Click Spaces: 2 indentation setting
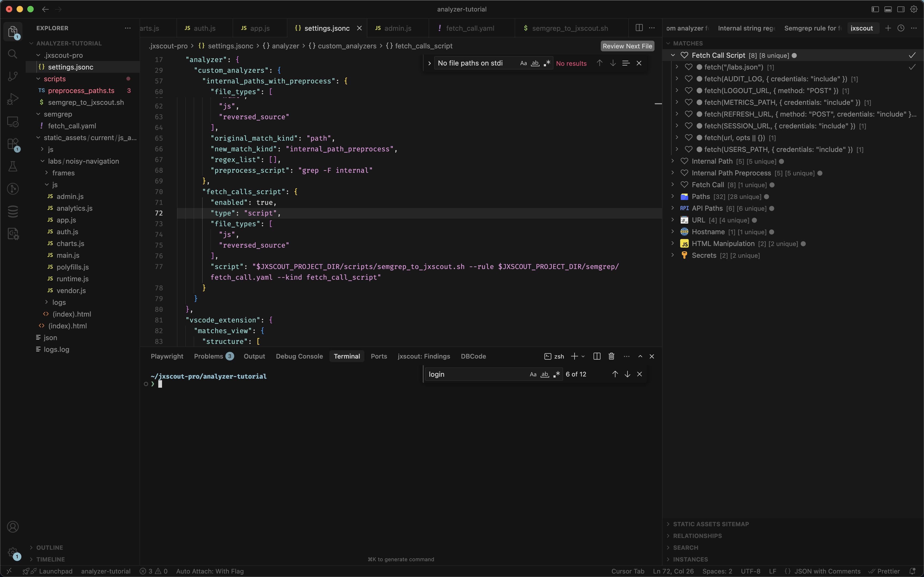This screenshot has height=577, width=924. pos(717,571)
